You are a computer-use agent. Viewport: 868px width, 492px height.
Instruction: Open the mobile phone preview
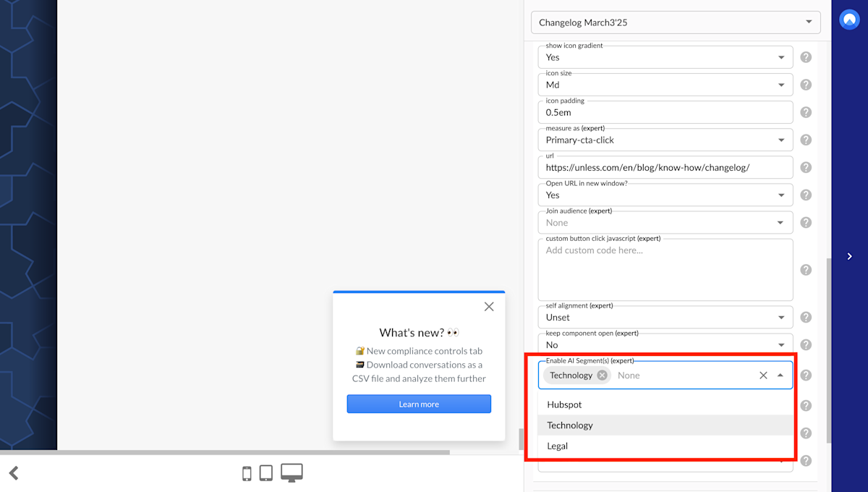click(247, 472)
